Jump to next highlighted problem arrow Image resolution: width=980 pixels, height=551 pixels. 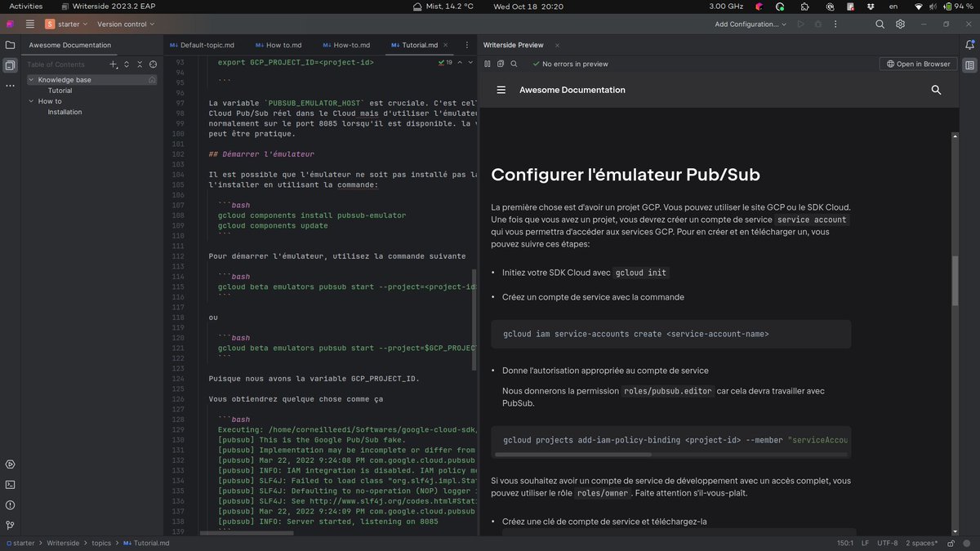pos(470,62)
